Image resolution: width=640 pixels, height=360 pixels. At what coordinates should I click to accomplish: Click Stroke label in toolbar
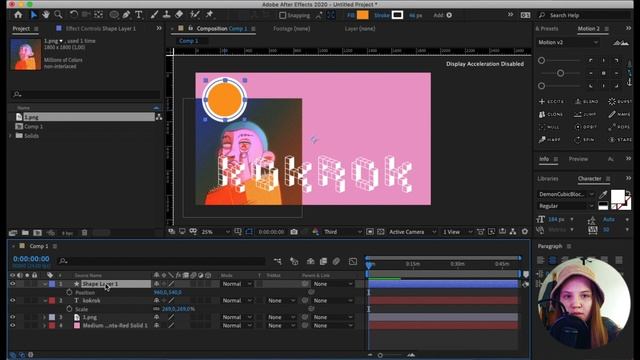coord(382,16)
